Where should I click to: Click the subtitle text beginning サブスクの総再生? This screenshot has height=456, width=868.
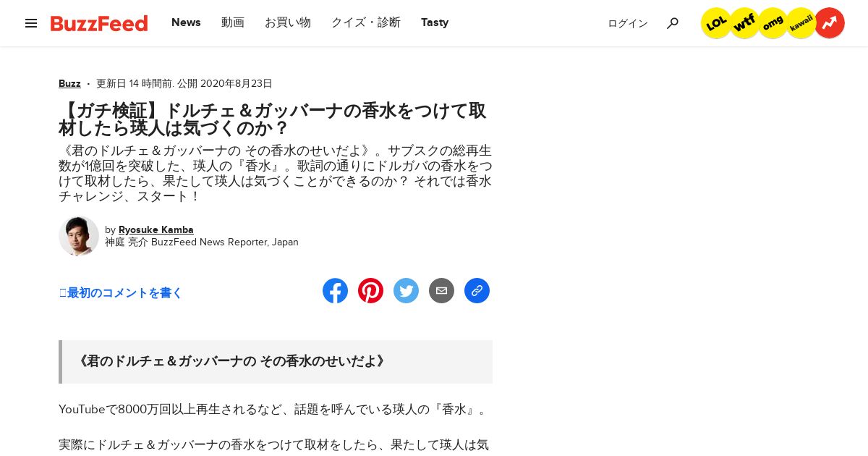(x=275, y=174)
